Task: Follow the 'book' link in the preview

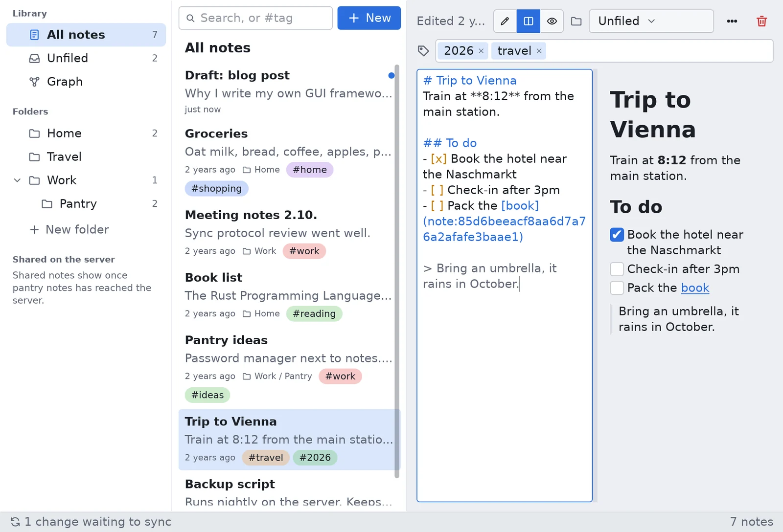Action: tap(695, 288)
